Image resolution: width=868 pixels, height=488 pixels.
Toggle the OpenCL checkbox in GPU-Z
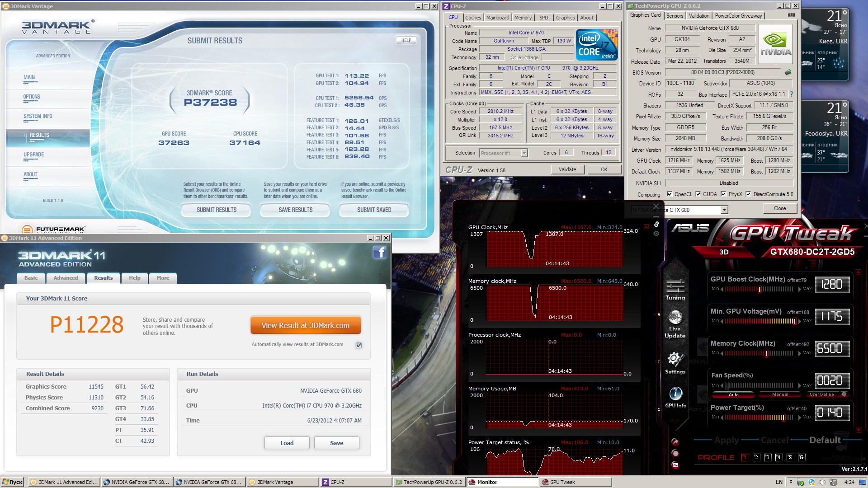click(670, 194)
